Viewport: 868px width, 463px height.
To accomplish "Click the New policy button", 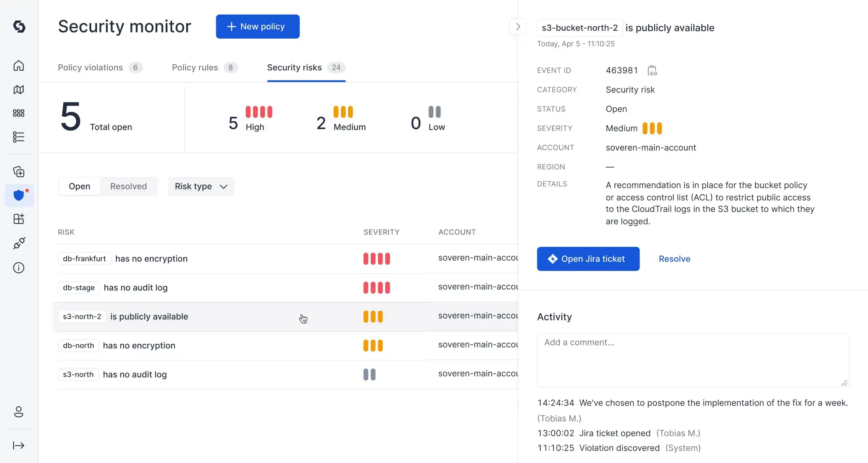I will click(257, 27).
